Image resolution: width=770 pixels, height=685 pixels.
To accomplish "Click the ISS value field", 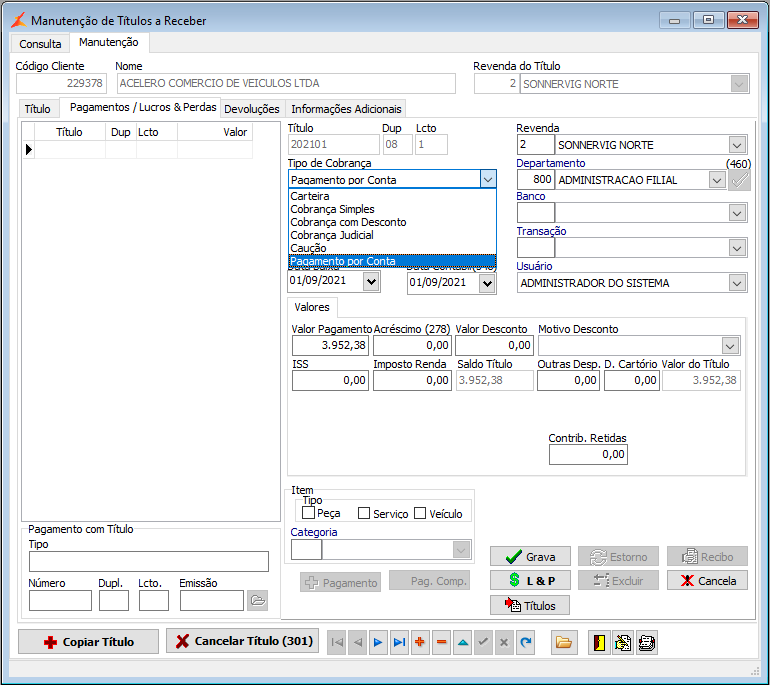I will [330, 380].
